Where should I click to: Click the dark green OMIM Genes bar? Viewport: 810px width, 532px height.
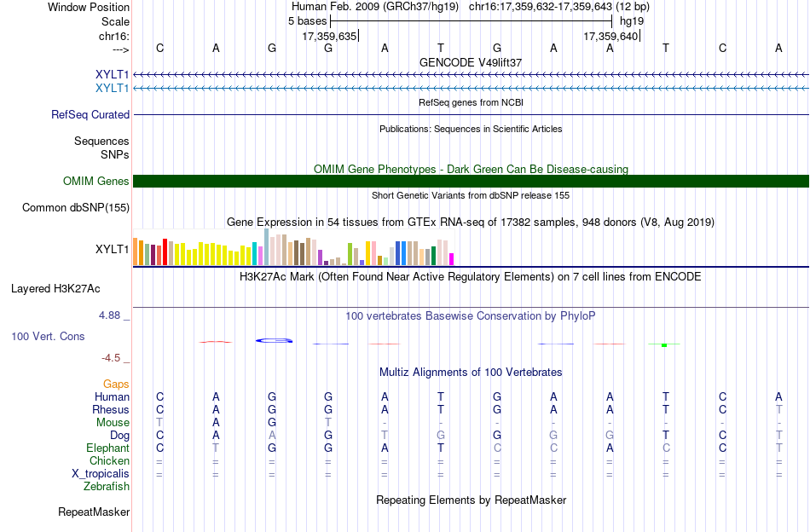coord(472,182)
